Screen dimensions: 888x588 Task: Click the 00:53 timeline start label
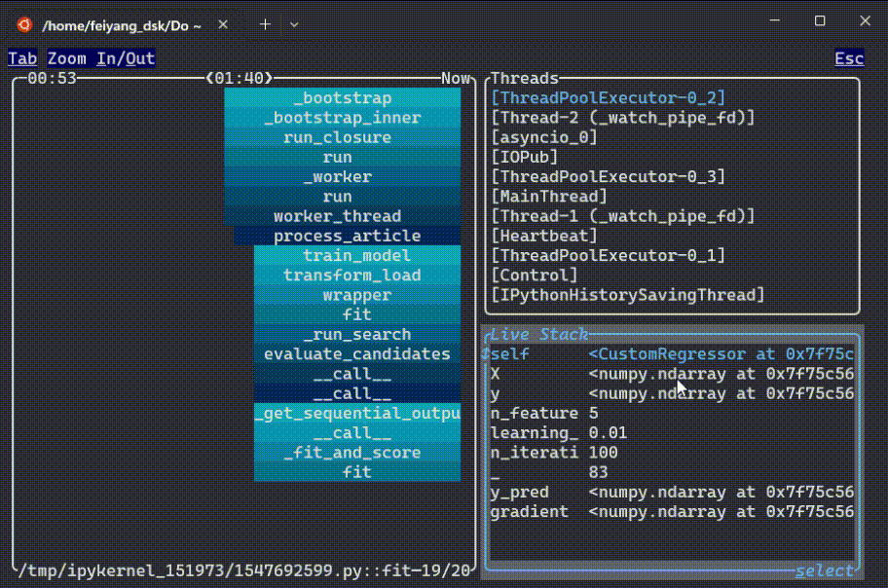pos(52,78)
